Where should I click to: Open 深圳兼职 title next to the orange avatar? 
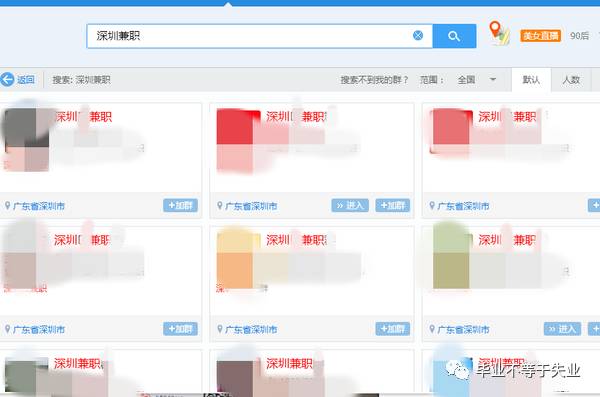296,240
